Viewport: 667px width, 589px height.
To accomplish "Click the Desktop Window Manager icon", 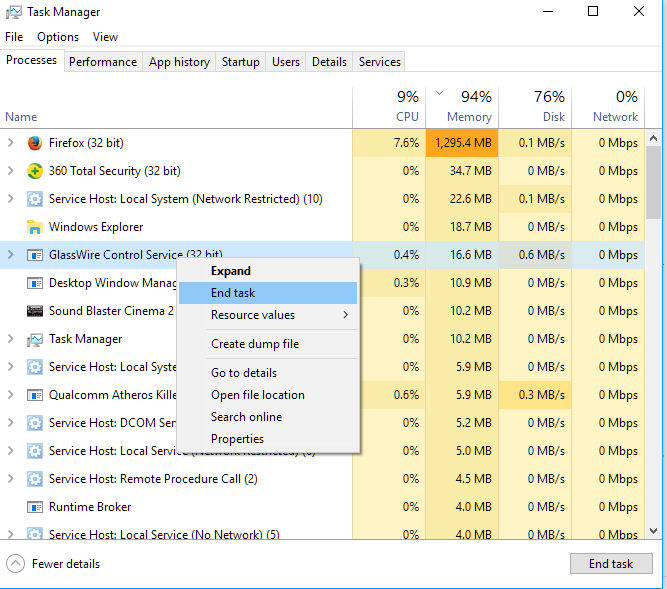I will click(35, 283).
